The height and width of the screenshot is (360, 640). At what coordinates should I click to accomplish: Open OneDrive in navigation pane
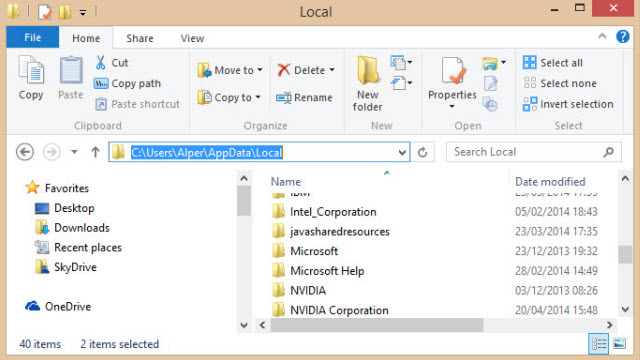tap(58, 307)
